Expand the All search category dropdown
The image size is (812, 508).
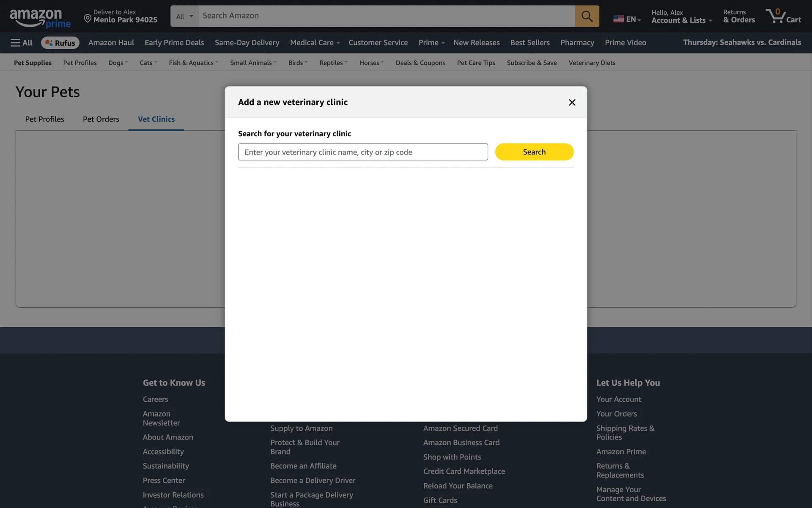coord(184,16)
